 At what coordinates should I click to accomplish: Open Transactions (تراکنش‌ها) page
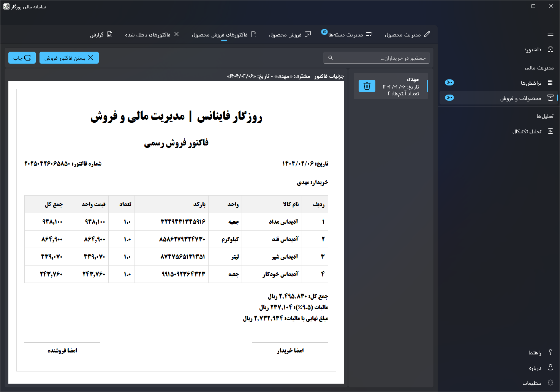pos(499,83)
